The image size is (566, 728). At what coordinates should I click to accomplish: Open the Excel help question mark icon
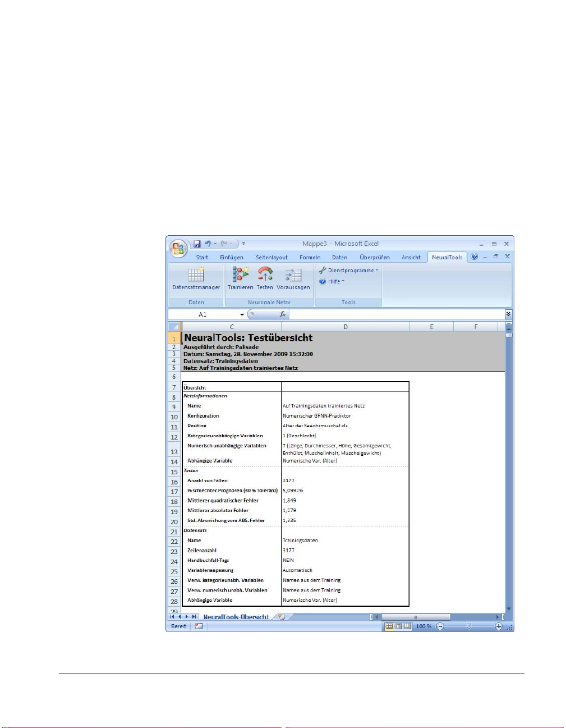pos(475,257)
